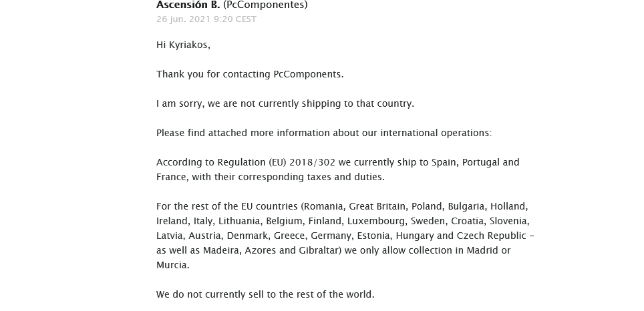The height and width of the screenshot is (311, 644).
Task: Click the 26 jun. 2021 timestamp
Action: point(206,19)
